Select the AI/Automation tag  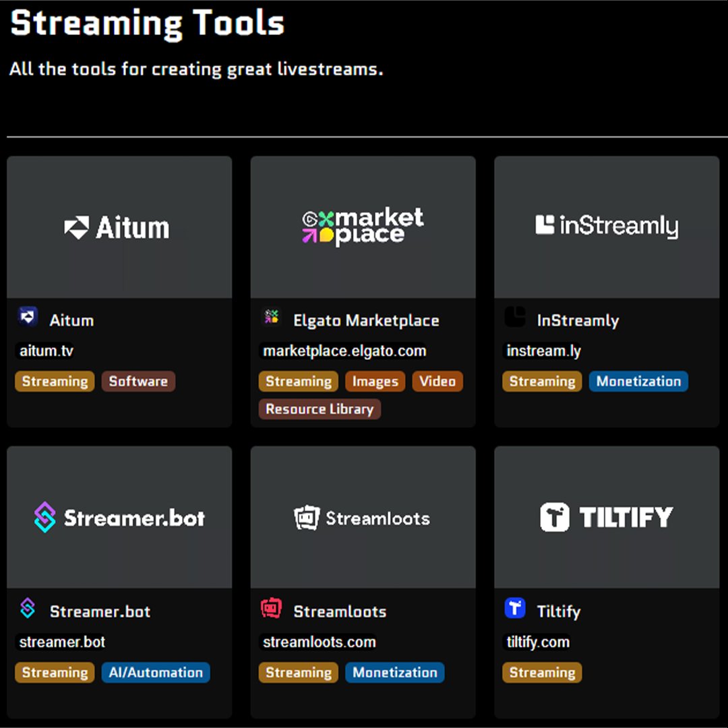pyautogui.click(x=156, y=672)
